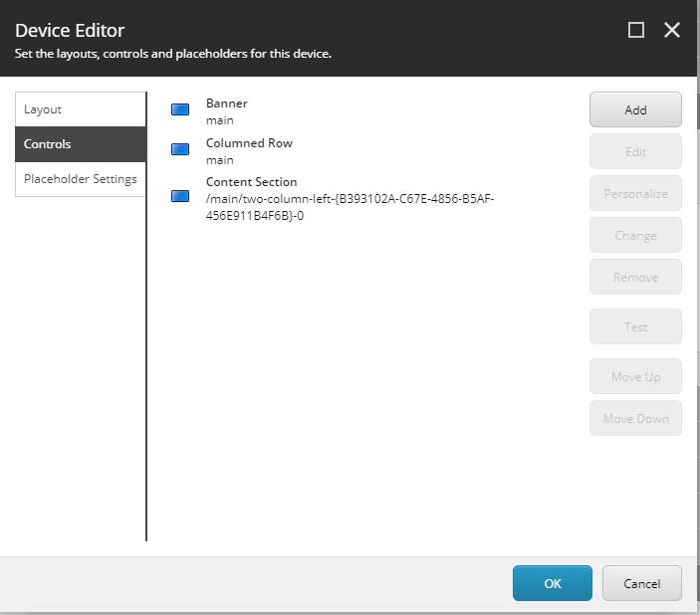The width and height of the screenshot is (700, 615).
Task: Confirm changes with the OK button
Action: 553,583
